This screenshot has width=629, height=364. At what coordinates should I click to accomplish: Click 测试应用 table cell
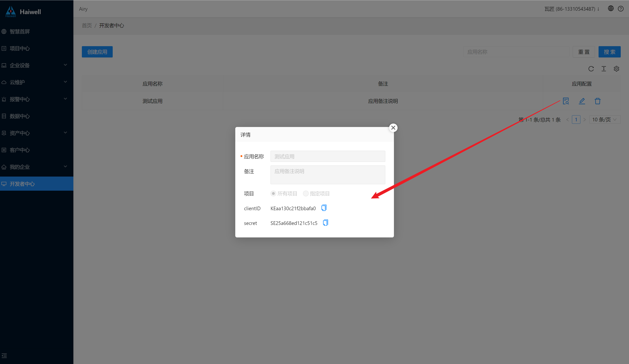tap(152, 101)
